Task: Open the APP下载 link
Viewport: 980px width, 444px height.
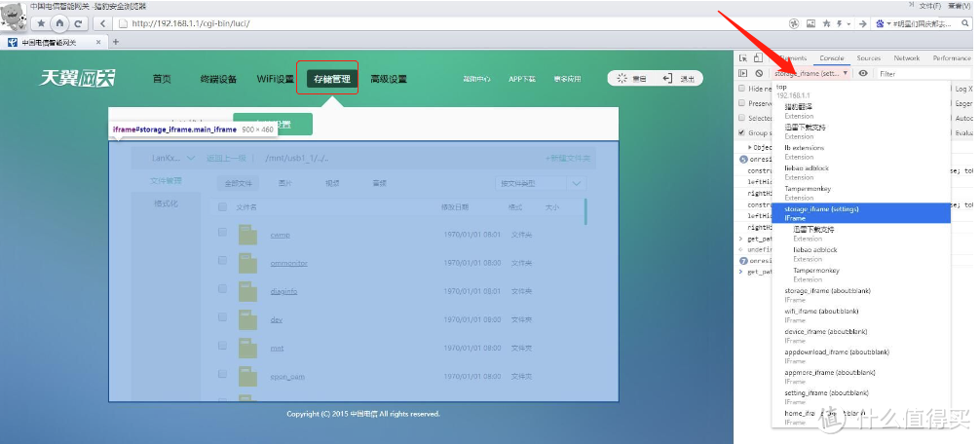Action: [522, 79]
